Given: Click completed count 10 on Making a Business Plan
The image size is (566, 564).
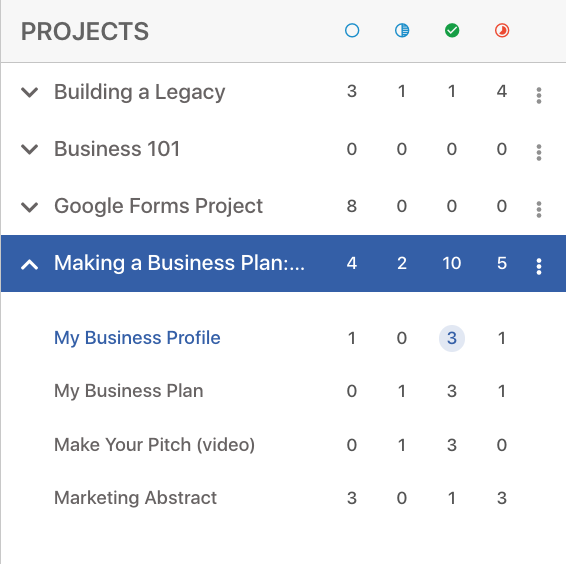Looking at the screenshot, I should (x=452, y=263).
